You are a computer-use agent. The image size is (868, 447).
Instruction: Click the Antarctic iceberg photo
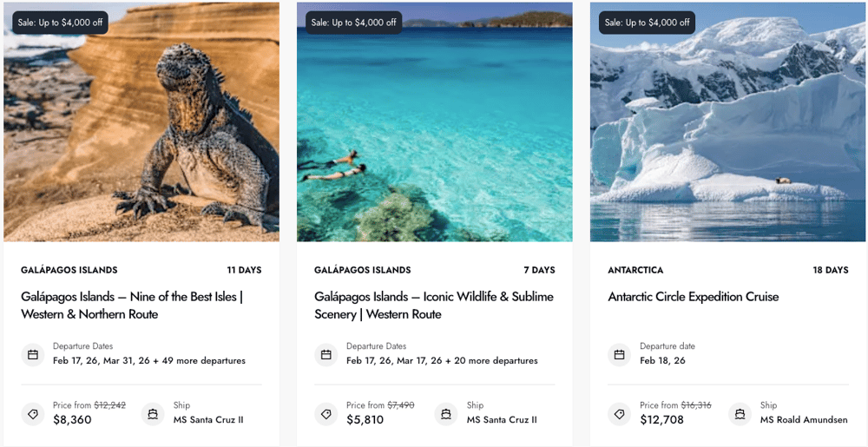click(728, 130)
